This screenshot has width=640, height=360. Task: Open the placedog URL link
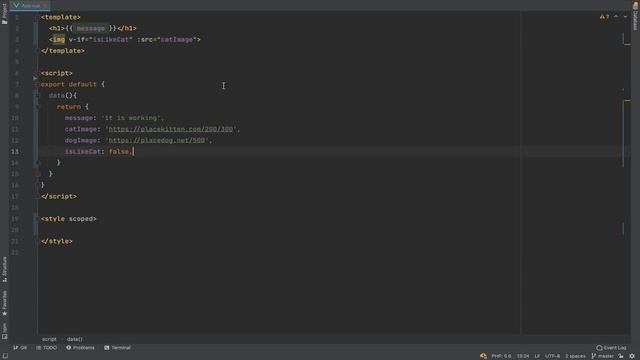tap(157, 140)
